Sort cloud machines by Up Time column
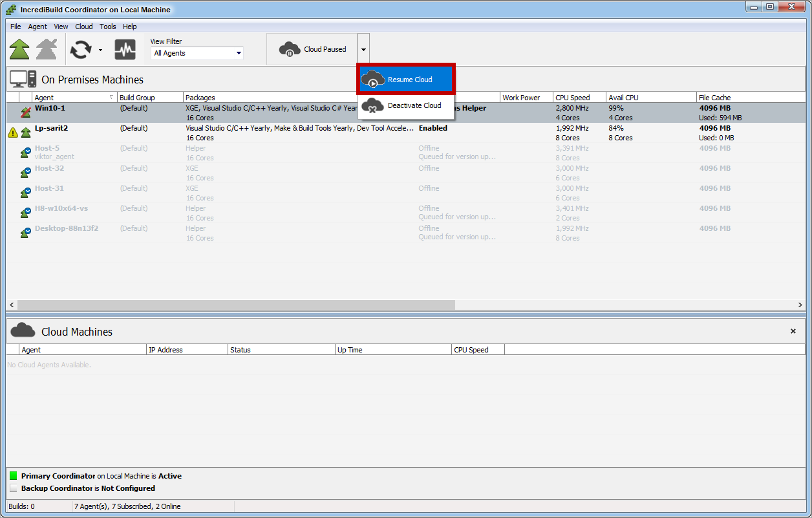This screenshot has height=518, width=812. (394, 350)
